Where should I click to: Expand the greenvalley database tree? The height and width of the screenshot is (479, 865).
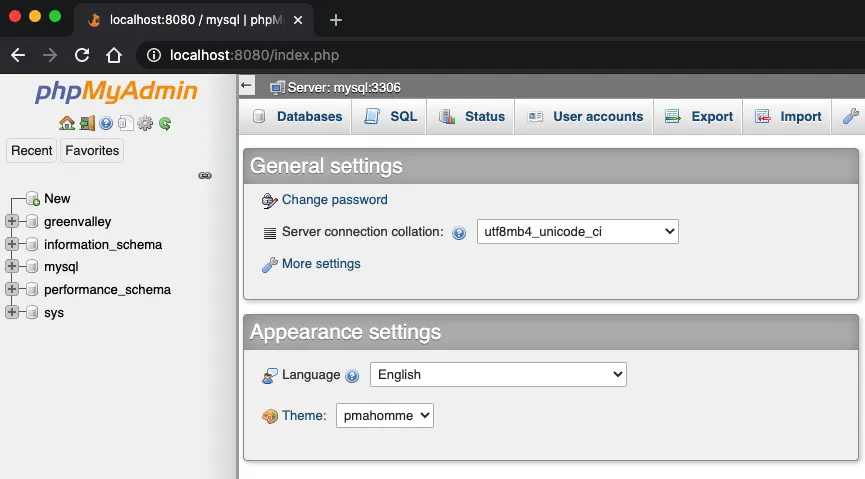click(x=12, y=221)
